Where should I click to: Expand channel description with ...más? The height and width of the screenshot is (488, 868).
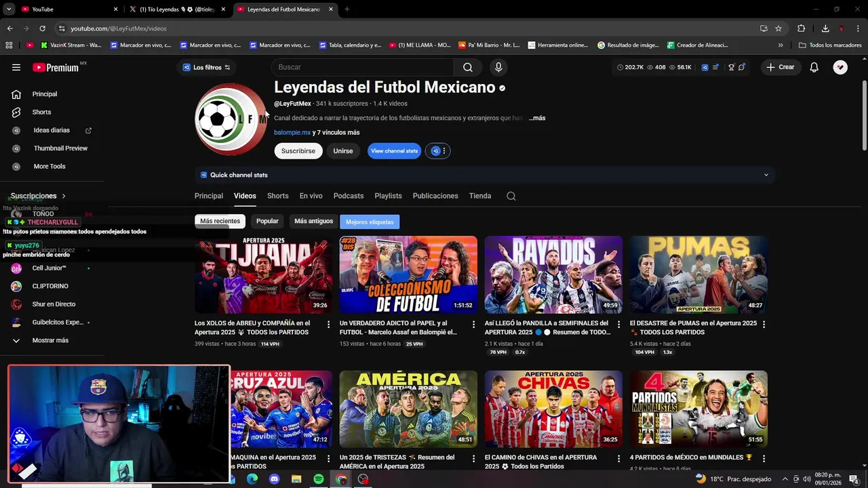point(537,118)
